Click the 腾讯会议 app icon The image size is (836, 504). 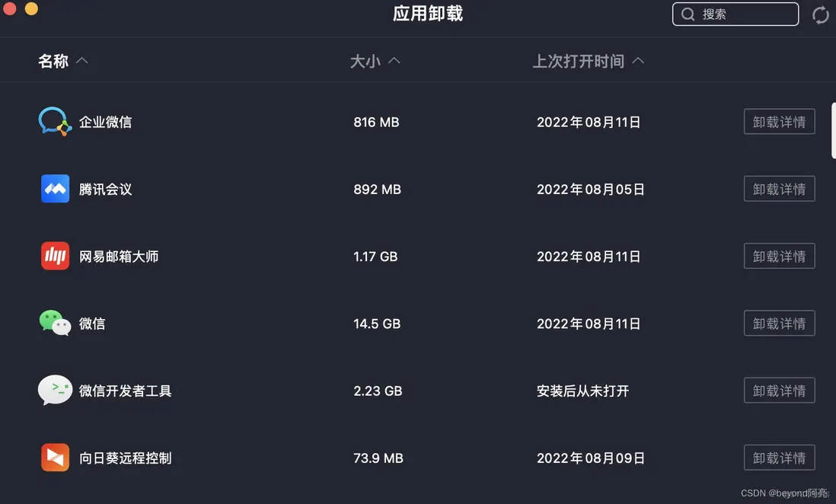[55, 189]
